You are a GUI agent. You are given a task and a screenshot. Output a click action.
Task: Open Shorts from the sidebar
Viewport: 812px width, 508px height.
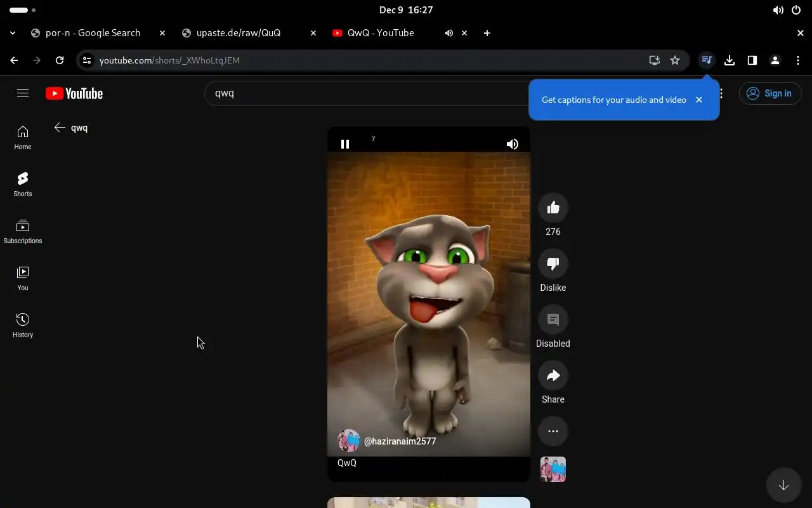point(23,185)
